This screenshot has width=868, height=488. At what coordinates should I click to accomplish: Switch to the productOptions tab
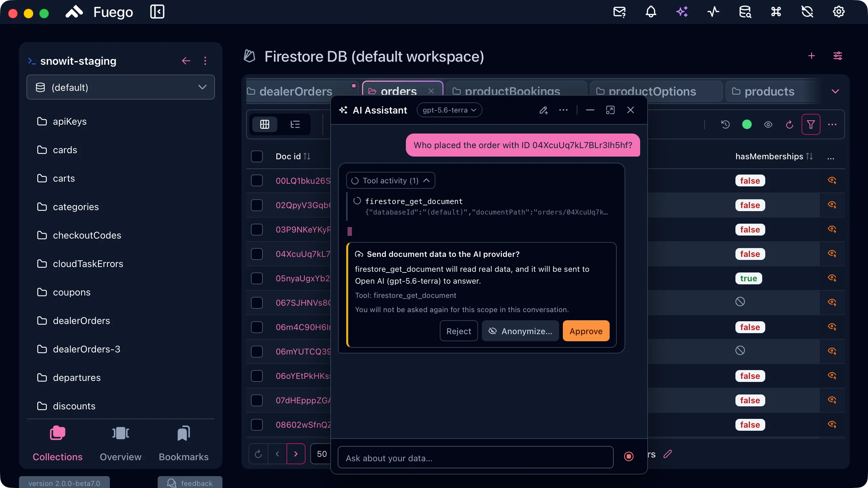pyautogui.click(x=656, y=91)
